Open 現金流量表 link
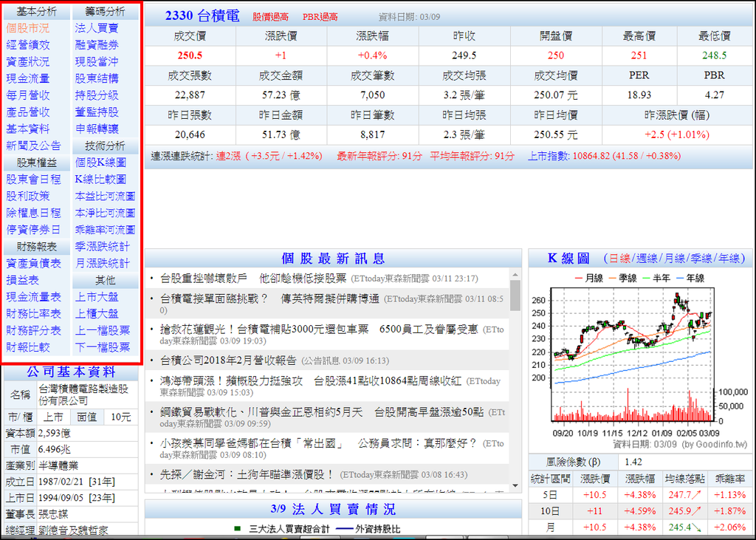756x540 pixels. point(33,297)
